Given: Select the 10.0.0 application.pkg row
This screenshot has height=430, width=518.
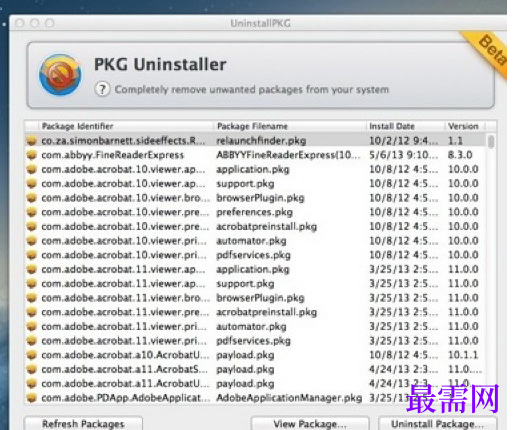Looking at the screenshot, I should tap(255, 169).
